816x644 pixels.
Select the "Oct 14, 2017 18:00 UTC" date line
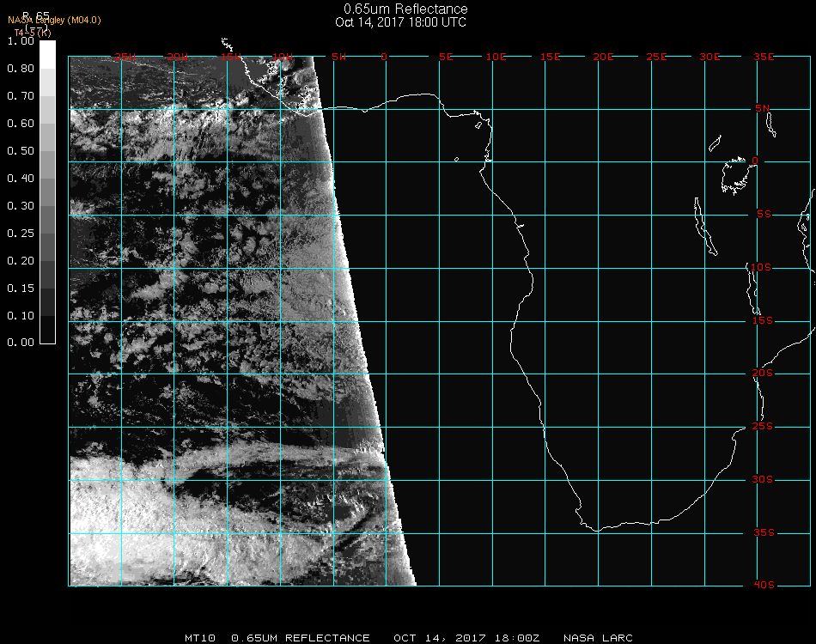(401, 22)
